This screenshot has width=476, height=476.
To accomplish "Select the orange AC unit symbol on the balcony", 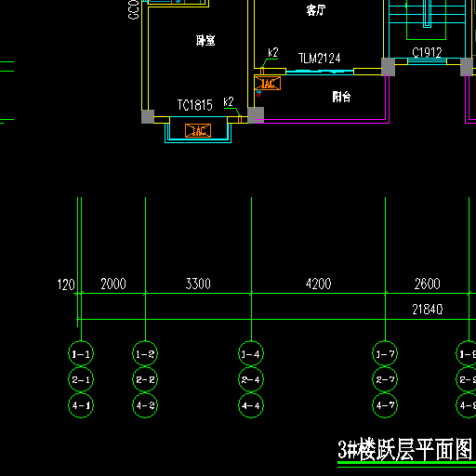I will 268,84.
